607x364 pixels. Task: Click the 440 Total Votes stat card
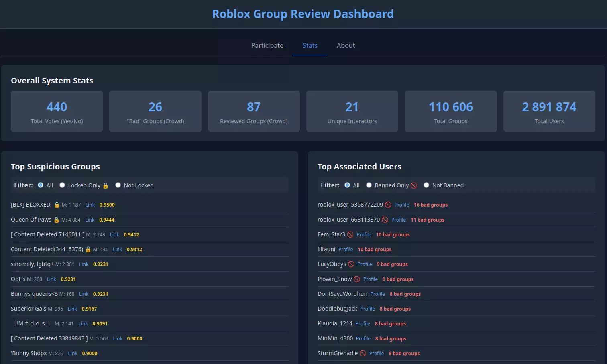57,111
